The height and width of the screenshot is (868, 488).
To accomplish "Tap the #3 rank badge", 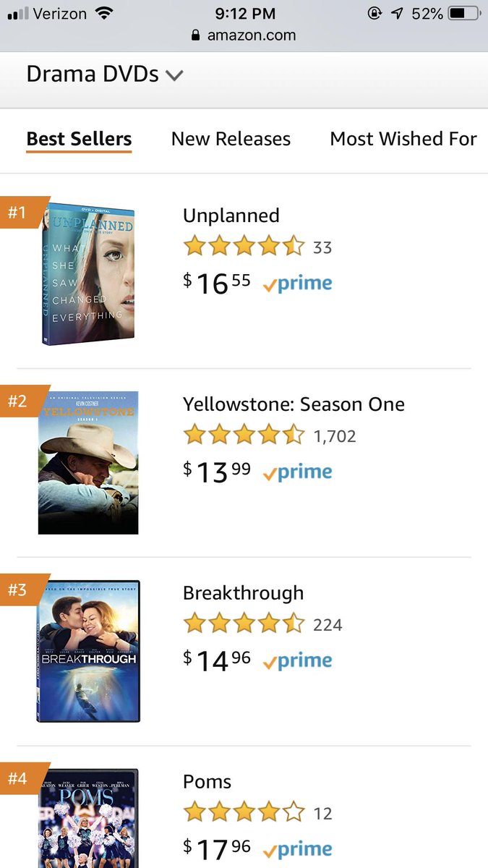I will coord(20,590).
